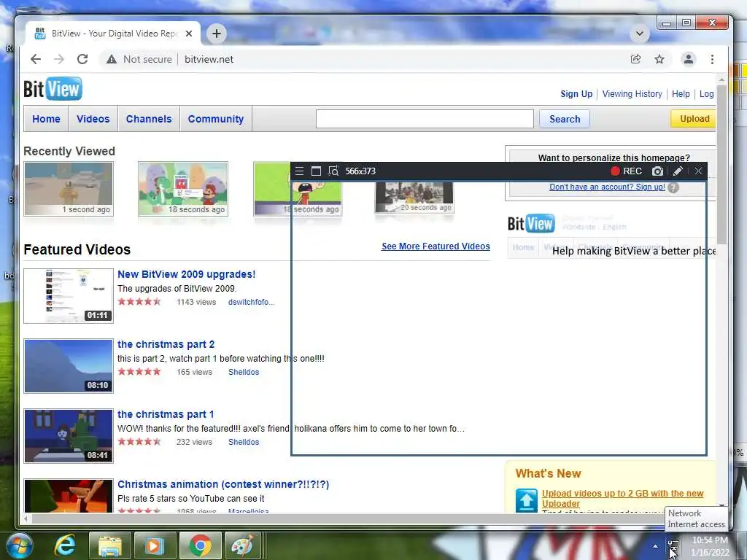Start recording with the REC button
The width and height of the screenshot is (747, 560).
click(x=626, y=171)
